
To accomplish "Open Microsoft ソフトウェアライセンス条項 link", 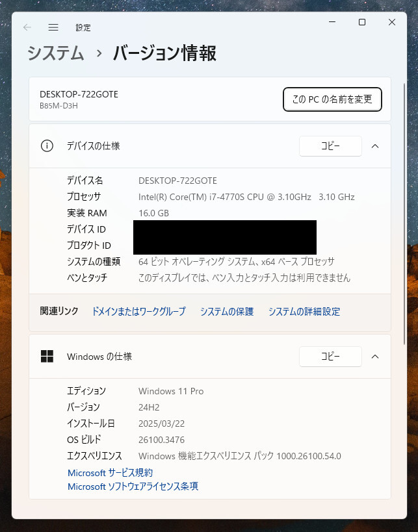I will pos(133,486).
